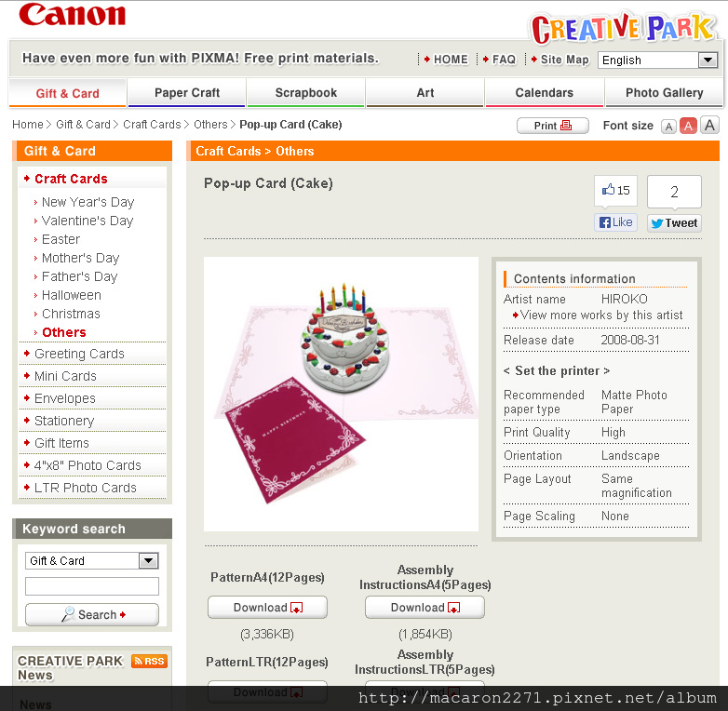Screen dimensions: 728x711
Task: Click the Search button with magnifier
Action: point(92,614)
